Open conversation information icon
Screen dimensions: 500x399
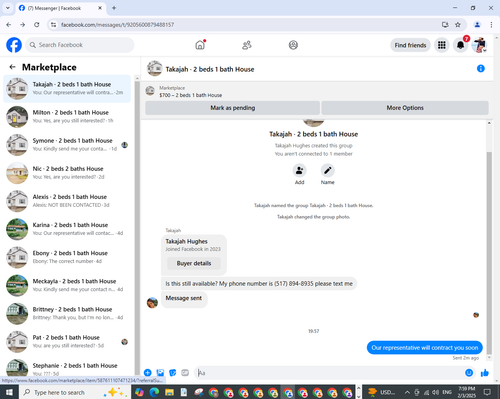(x=481, y=68)
